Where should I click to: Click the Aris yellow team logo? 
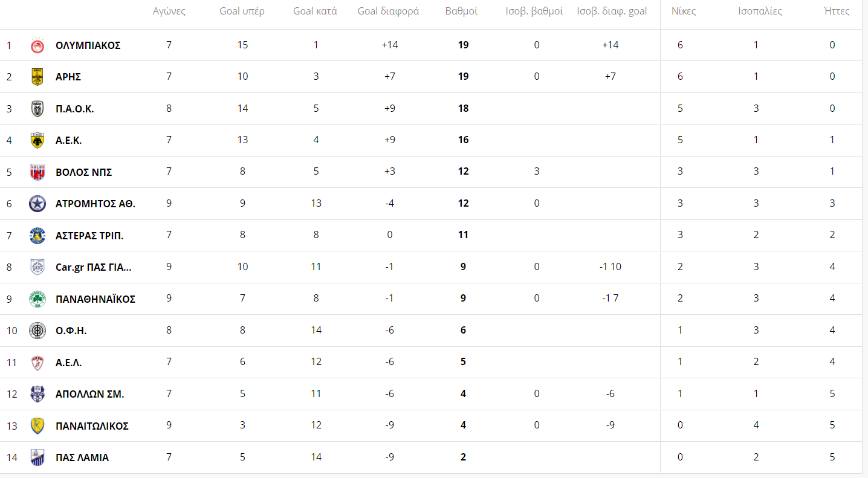[37, 77]
